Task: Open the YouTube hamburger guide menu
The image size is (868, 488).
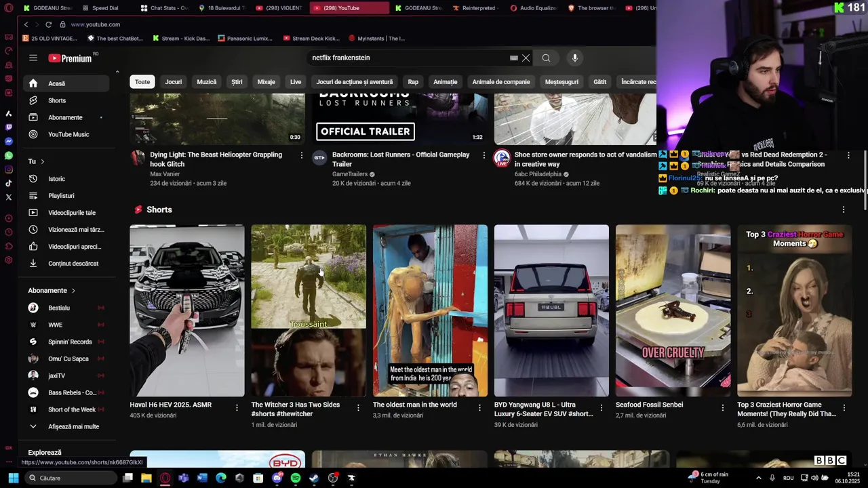Action: 33,58
